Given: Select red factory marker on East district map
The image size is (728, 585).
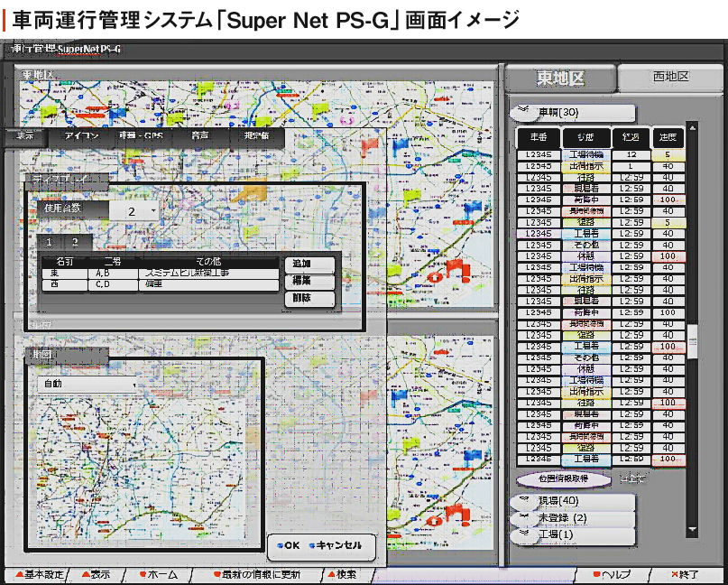Looking at the screenshot, I should [456, 270].
